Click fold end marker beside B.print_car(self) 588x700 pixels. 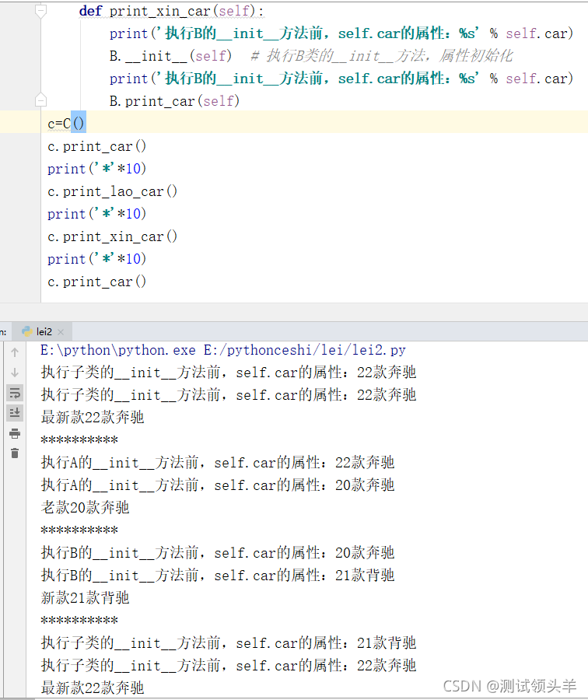pyautogui.click(x=41, y=100)
